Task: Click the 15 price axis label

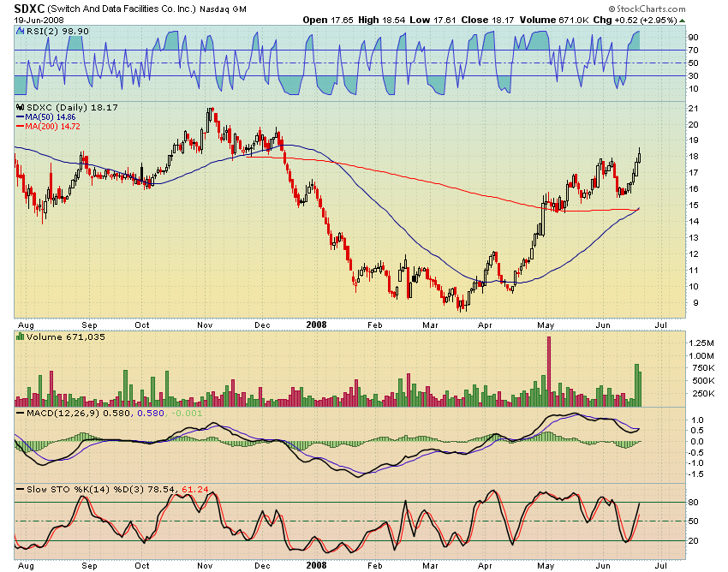Action: [x=694, y=206]
